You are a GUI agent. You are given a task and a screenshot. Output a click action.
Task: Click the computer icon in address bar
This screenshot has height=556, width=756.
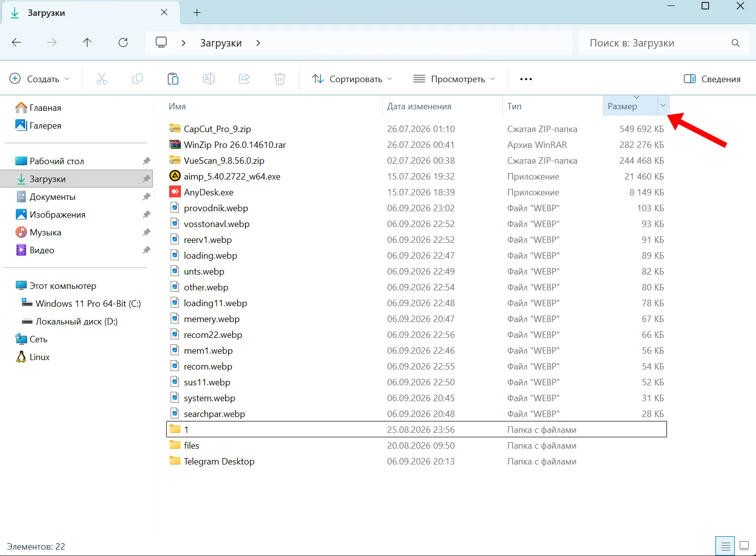pos(161,43)
